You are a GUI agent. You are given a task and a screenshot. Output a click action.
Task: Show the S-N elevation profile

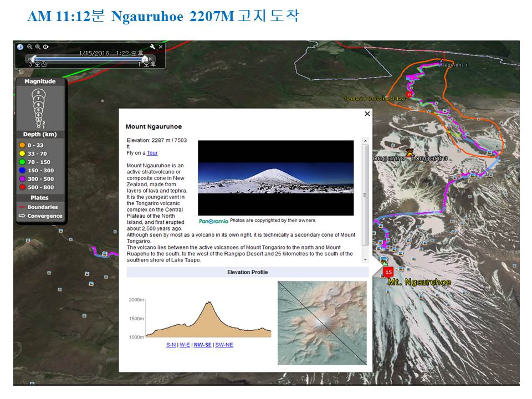(171, 345)
